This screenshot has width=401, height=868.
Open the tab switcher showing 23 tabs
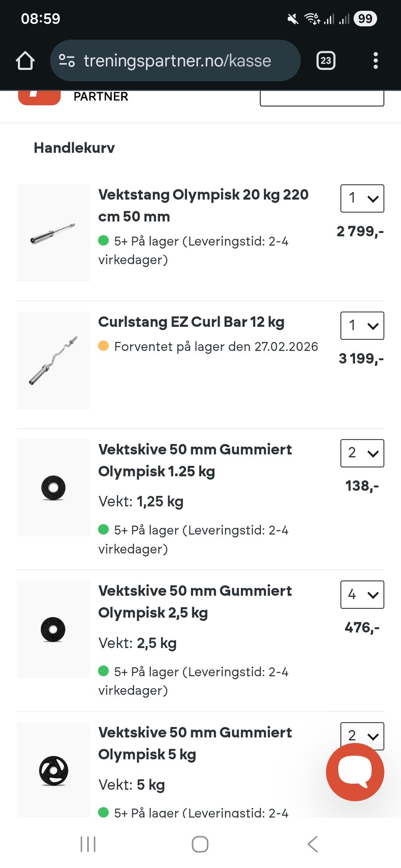point(326,61)
